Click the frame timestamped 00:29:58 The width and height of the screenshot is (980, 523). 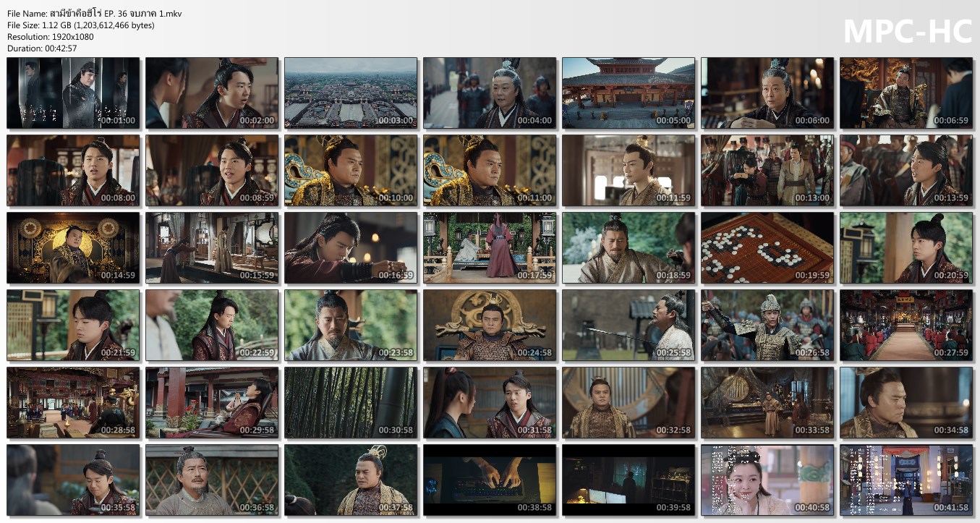212,403
